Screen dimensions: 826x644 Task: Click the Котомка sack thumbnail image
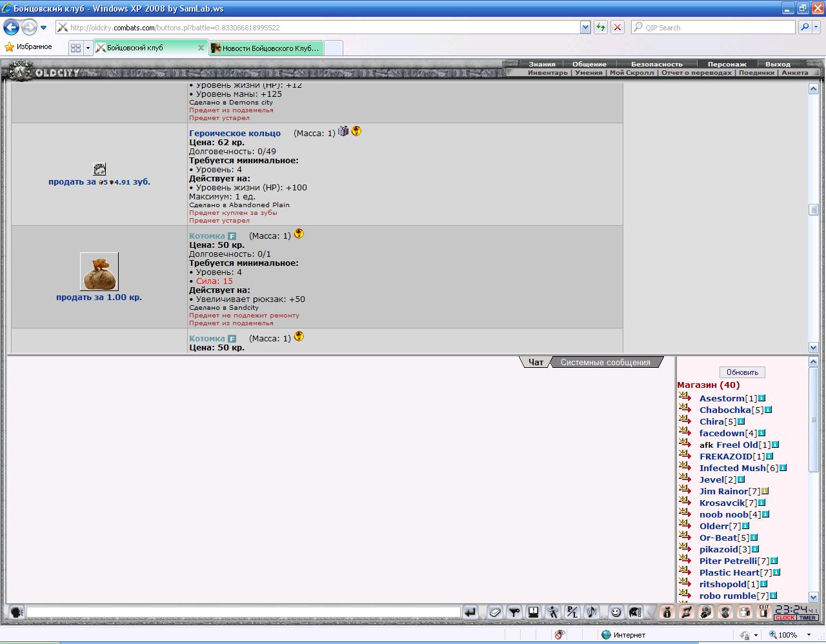tap(99, 272)
